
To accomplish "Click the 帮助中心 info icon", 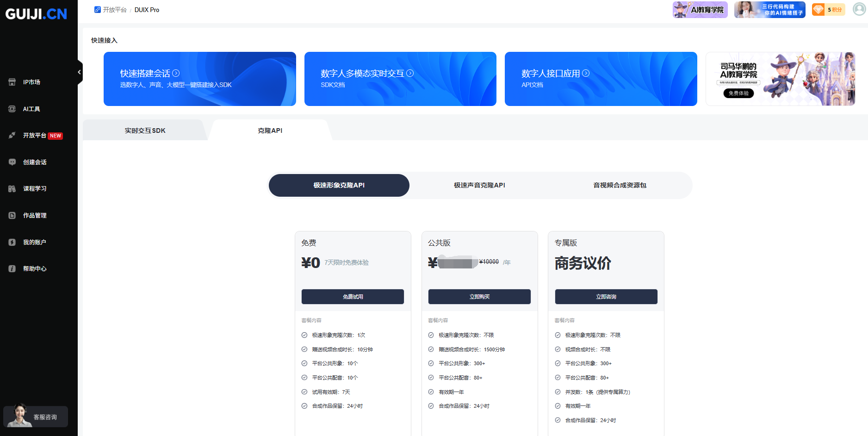I will click(12, 268).
